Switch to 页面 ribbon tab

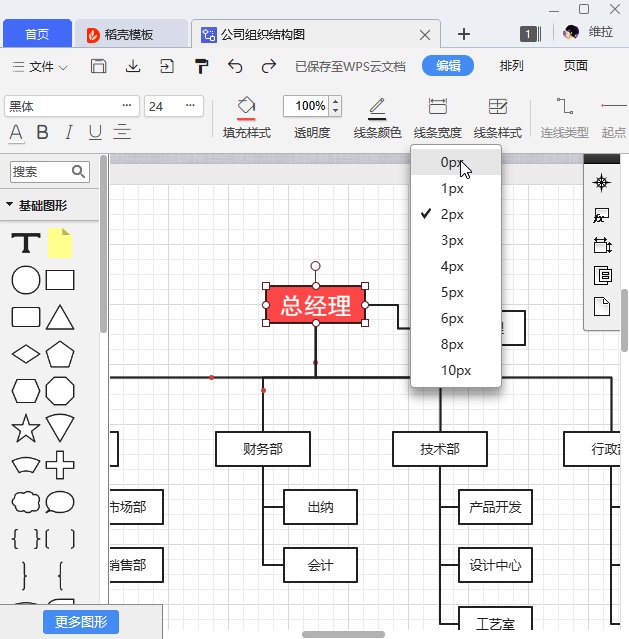coord(575,66)
